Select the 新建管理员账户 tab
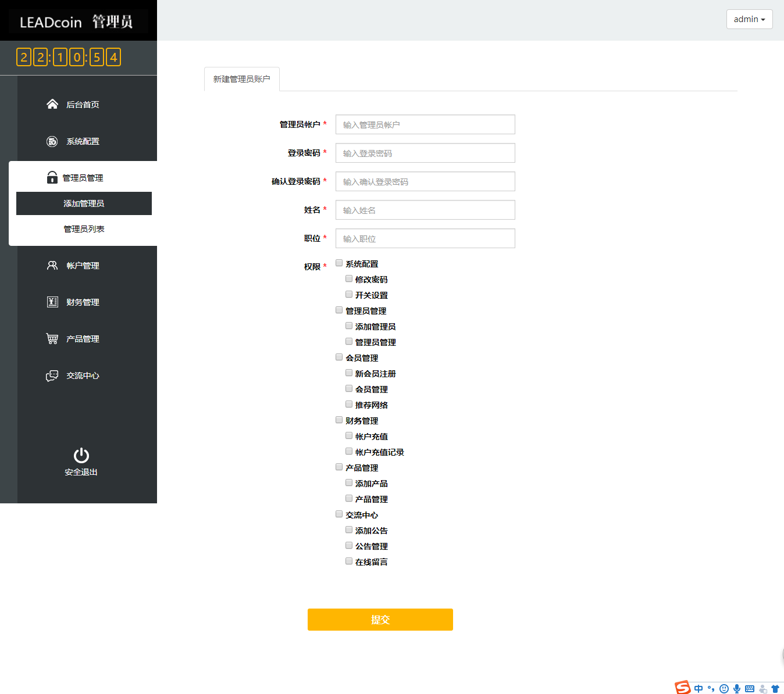The width and height of the screenshot is (784, 694). pyautogui.click(x=242, y=79)
